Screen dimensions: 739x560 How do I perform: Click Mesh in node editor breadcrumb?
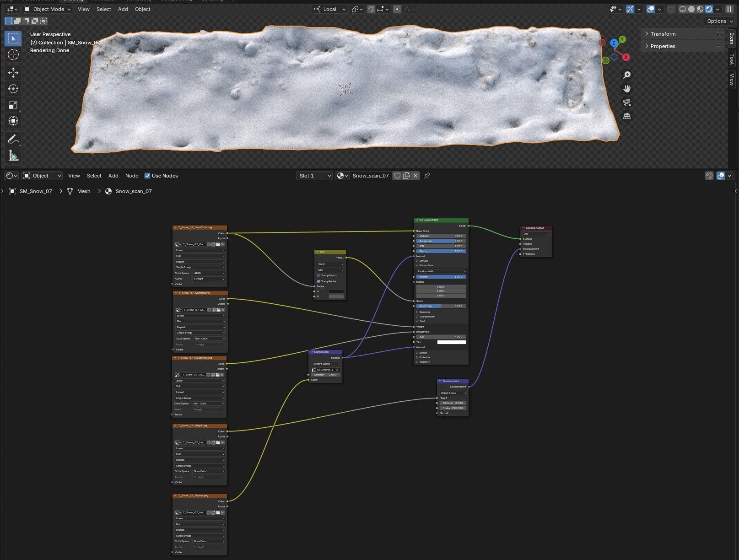(84, 191)
